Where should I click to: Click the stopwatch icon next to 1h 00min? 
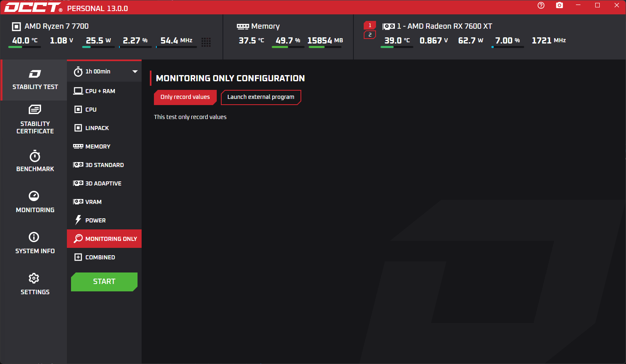(x=78, y=72)
